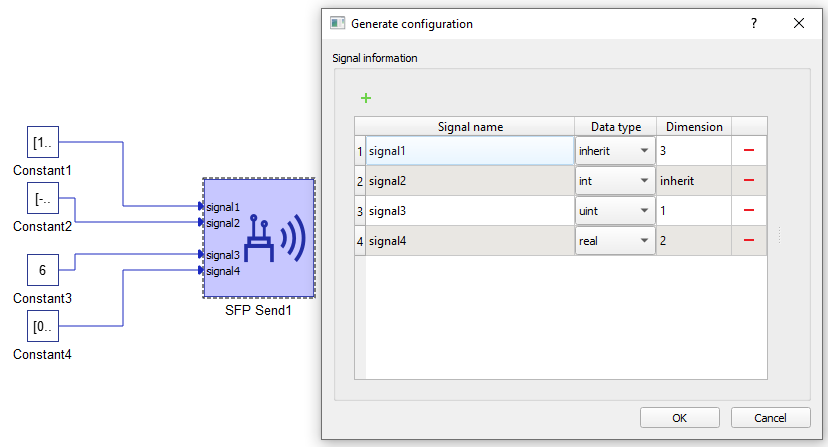This screenshot has height=447, width=828.
Task: Click the Signal name column header
Action: pyautogui.click(x=470, y=127)
